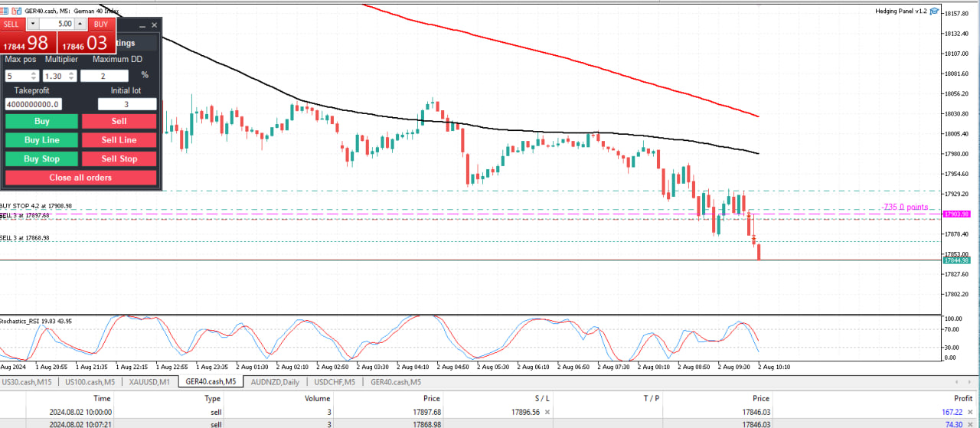The height and width of the screenshot is (428, 980).
Task: Click the Takeprofit input field
Action: [33, 104]
